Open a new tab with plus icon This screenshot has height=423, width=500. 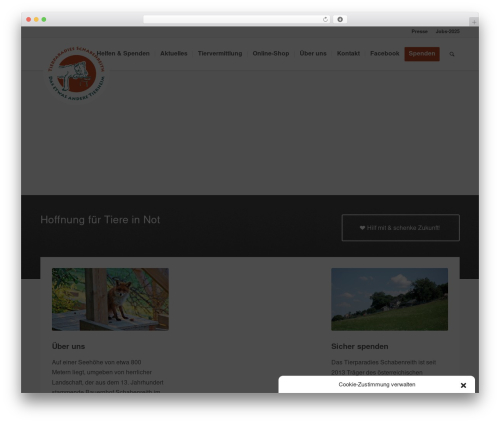[474, 22]
